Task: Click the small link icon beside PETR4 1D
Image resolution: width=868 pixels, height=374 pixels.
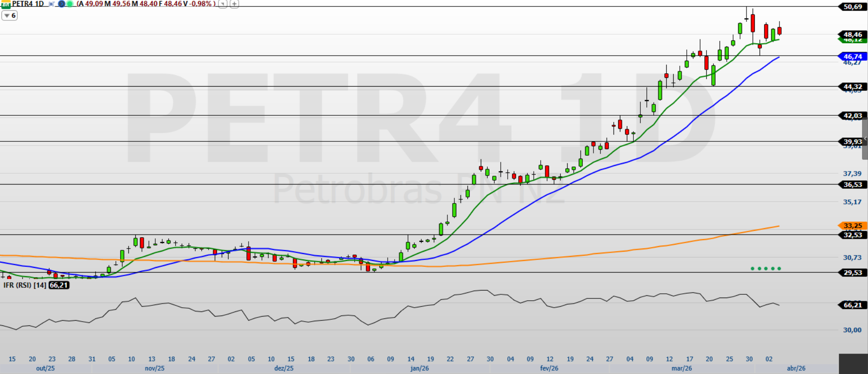Action: point(51,4)
